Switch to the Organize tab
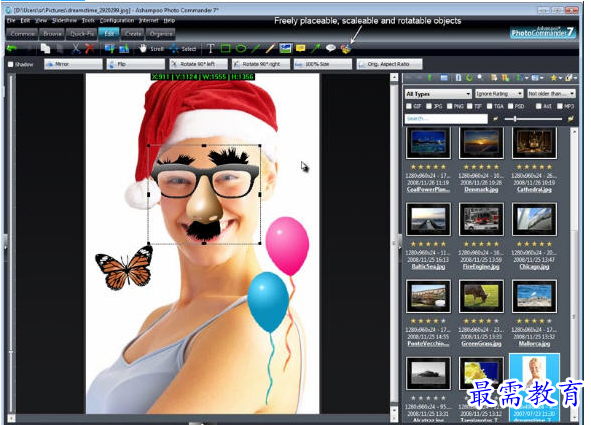 [x=161, y=34]
